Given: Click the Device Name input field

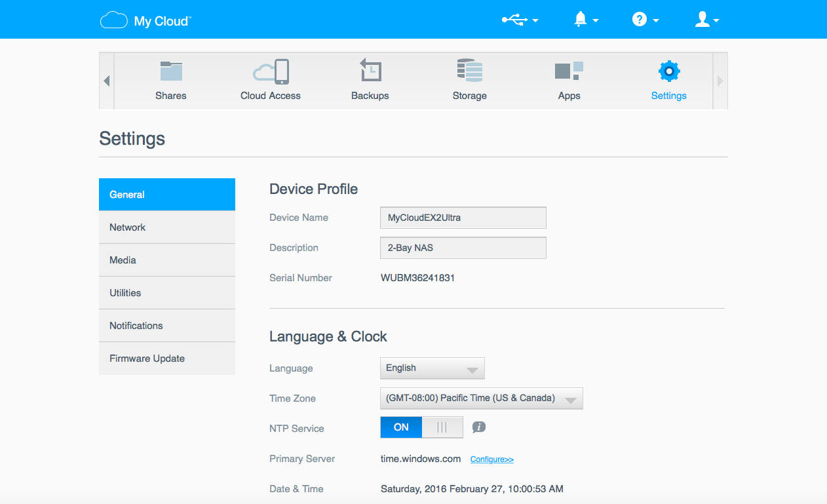Looking at the screenshot, I should point(463,218).
